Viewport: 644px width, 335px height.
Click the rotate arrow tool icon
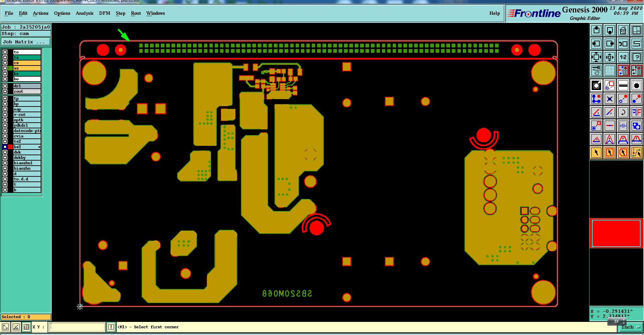(x=623, y=112)
